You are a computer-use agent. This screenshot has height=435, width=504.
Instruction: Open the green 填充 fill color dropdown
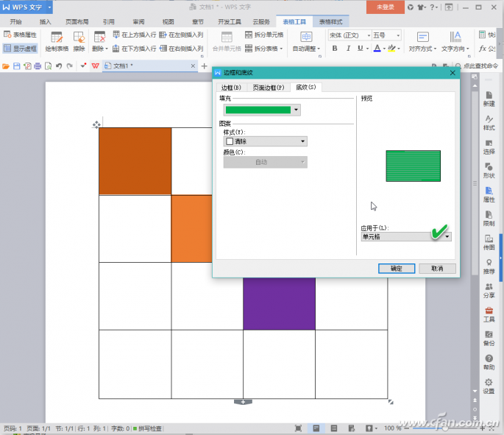(x=262, y=110)
